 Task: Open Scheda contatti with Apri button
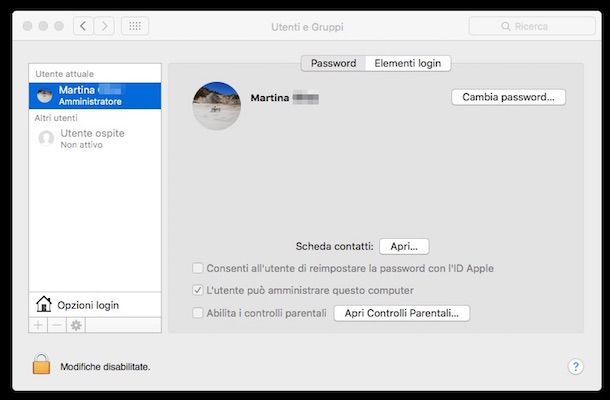coord(404,246)
